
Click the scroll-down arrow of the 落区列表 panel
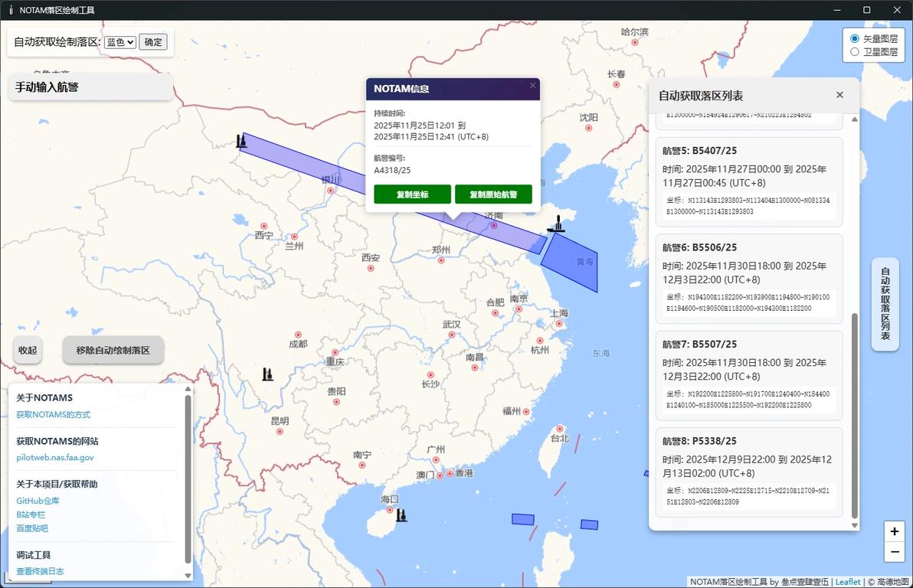(854, 525)
